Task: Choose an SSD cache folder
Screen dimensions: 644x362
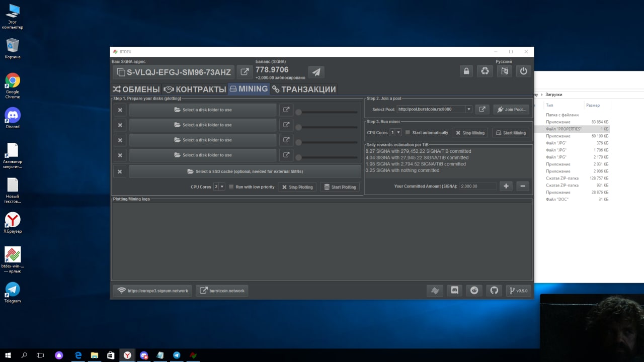Action: [245, 171]
